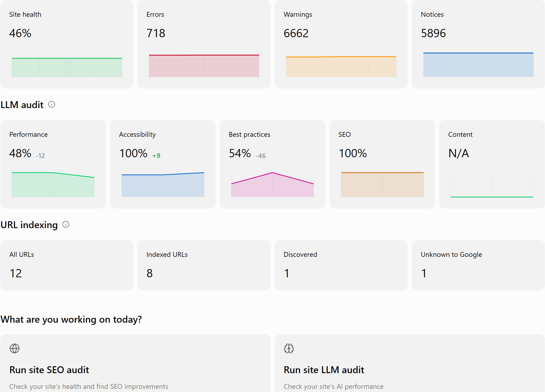Screen dimensions: 545x392
Task: Open the Site health card
Action: pos(67,44)
